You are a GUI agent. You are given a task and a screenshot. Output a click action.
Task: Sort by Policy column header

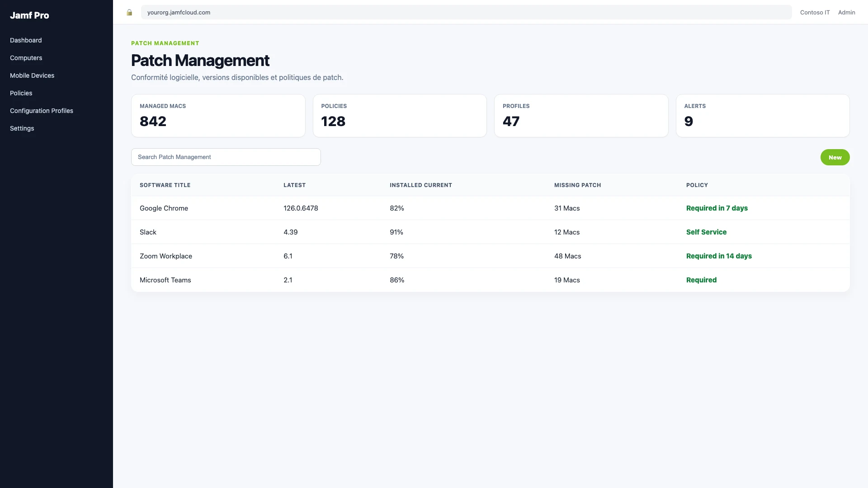tap(697, 185)
